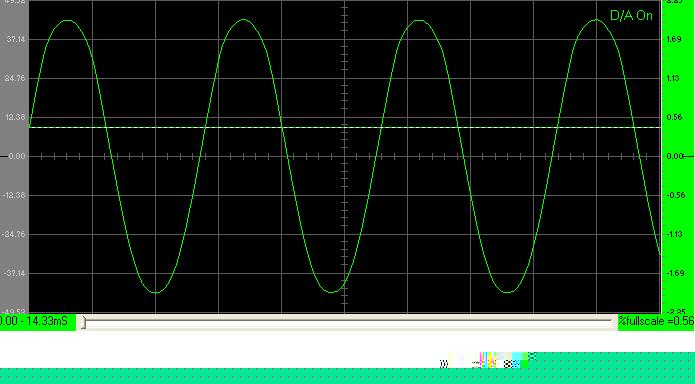Click the -1.13 label on right axis
The height and width of the screenshot is (384, 695).
675,235
